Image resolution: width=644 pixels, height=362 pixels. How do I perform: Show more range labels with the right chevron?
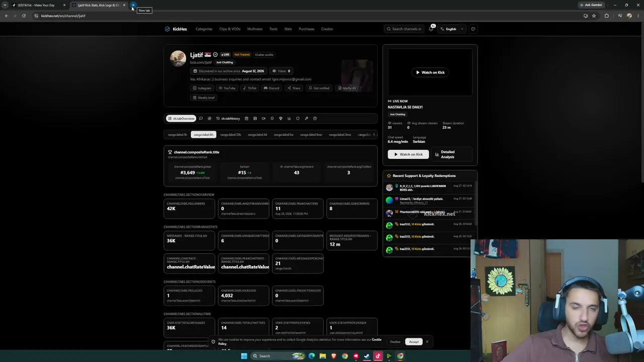374,135
